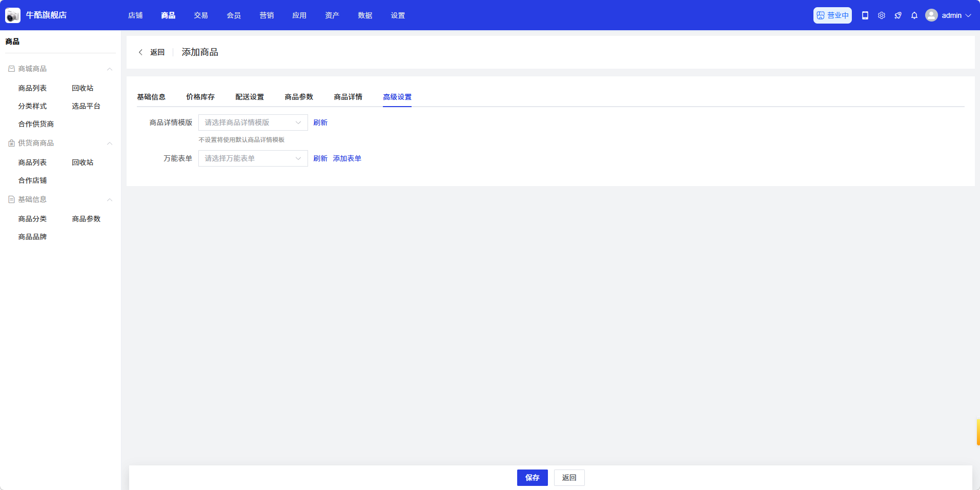980x490 pixels.
Task: Click the back arrow next to 返回
Action: [140, 52]
